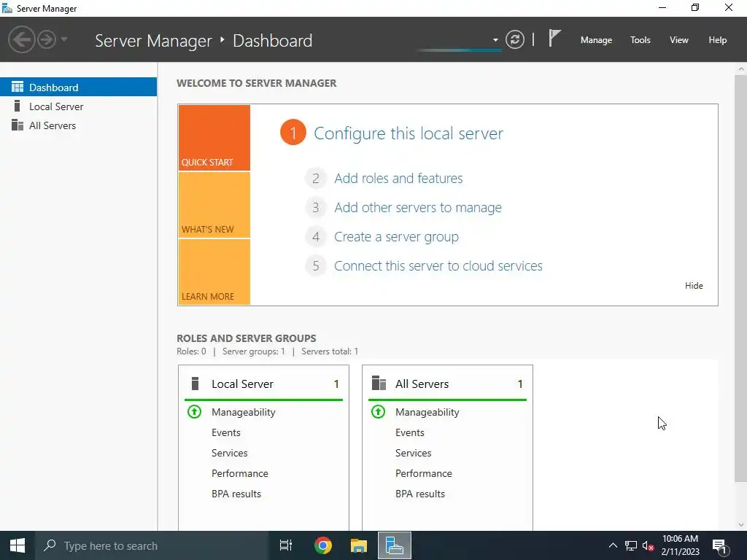This screenshot has height=560, width=747.
Task: Open the QUICK START tile
Action: pyautogui.click(x=214, y=138)
